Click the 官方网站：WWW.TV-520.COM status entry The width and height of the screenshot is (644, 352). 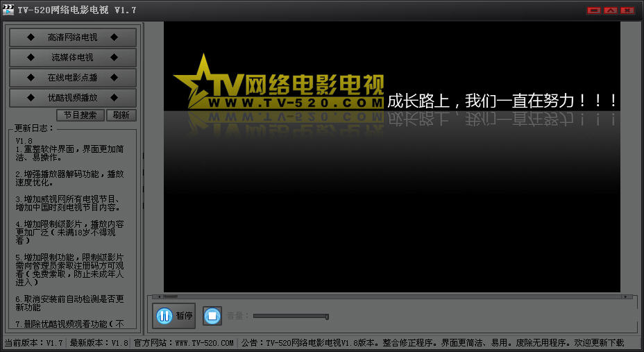[184, 342]
